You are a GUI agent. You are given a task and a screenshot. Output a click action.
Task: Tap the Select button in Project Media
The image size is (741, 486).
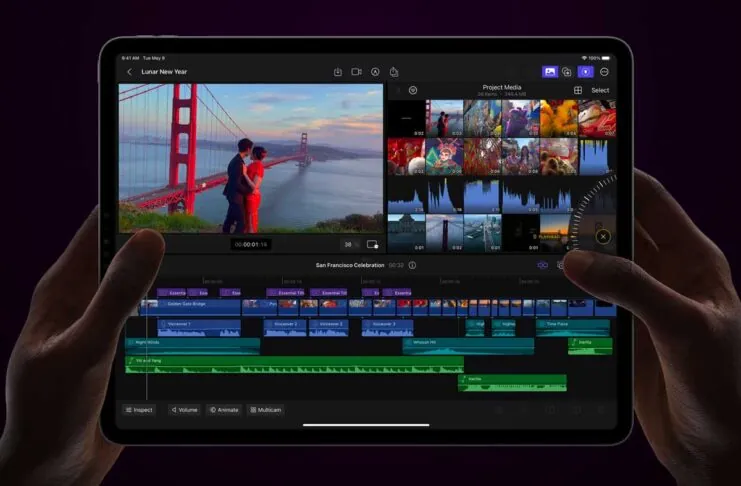tap(600, 90)
